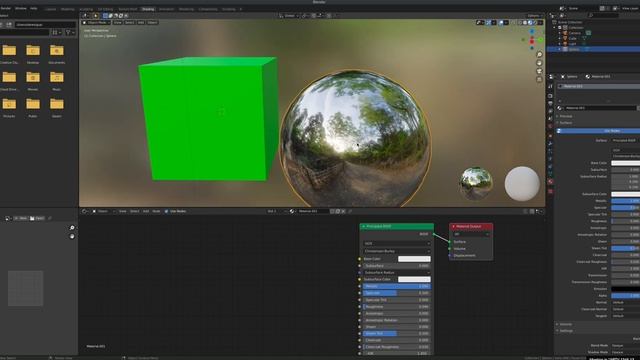The width and height of the screenshot is (640, 360).
Task: Select Light in the outliner
Action: (x=573, y=44)
